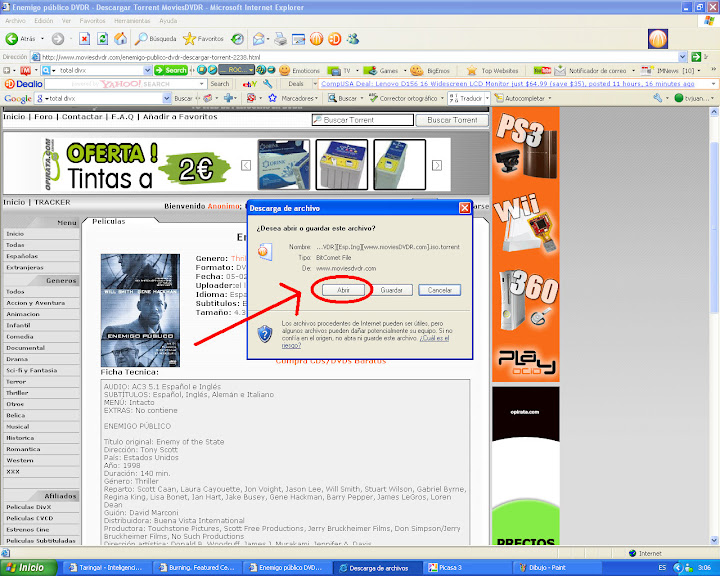Go to home page house icon

(x=120, y=39)
